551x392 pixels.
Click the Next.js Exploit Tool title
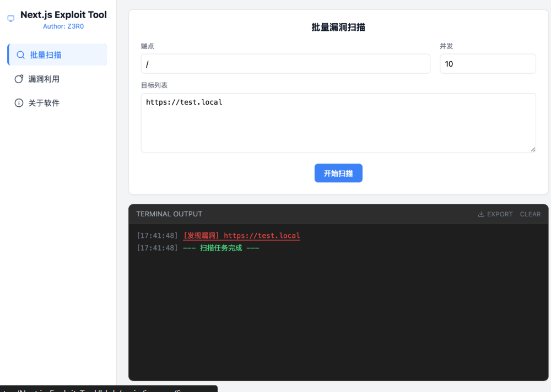(63, 15)
